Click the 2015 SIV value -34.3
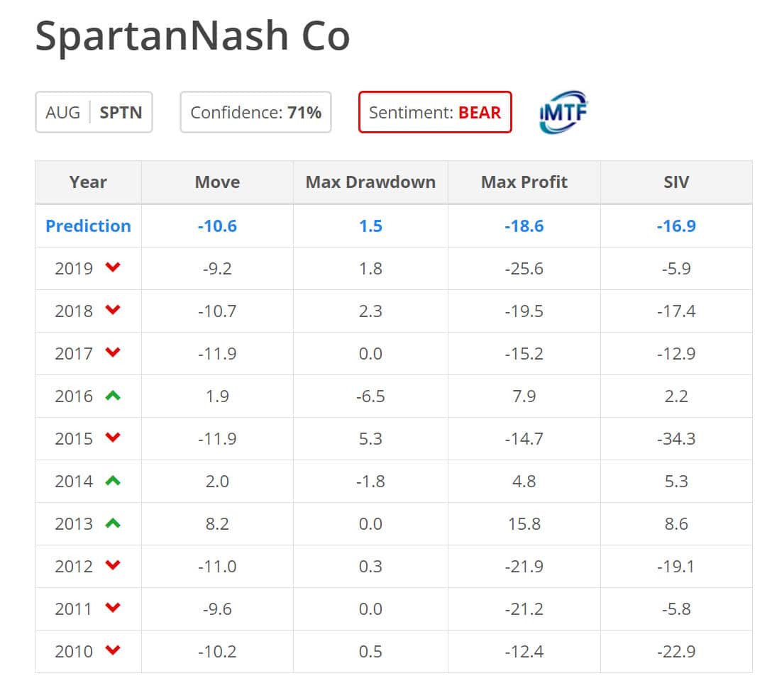 click(676, 439)
